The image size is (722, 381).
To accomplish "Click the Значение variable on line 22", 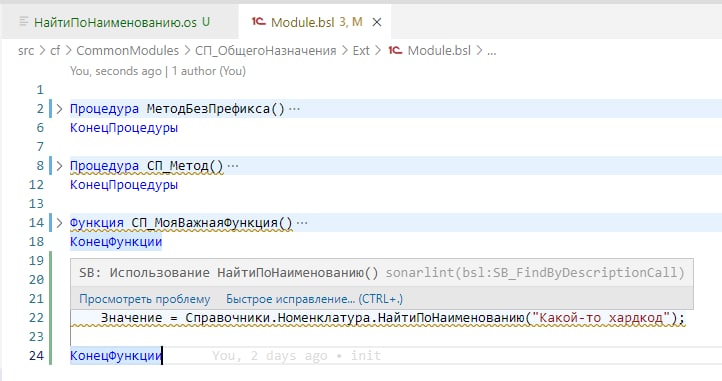I will pyautogui.click(x=132, y=318).
